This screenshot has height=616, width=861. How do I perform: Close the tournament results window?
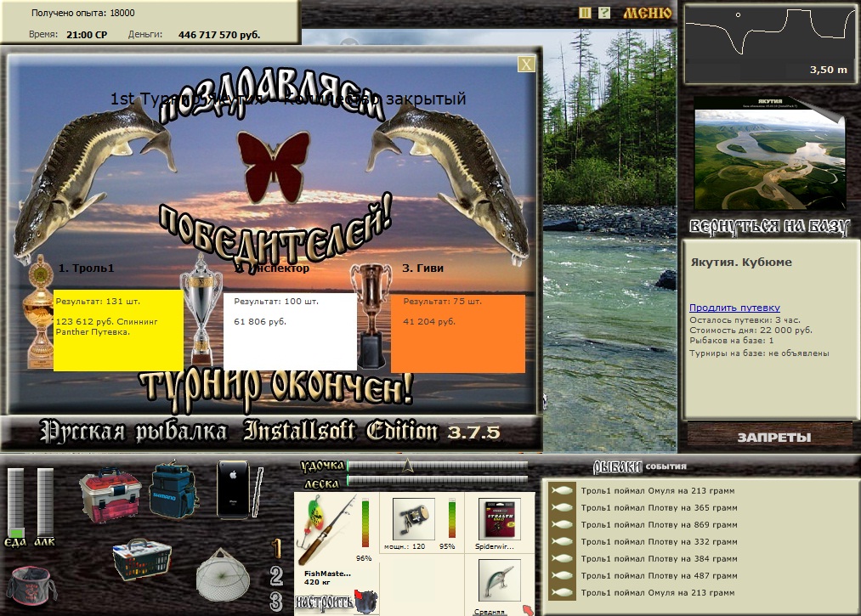pos(526,65)
